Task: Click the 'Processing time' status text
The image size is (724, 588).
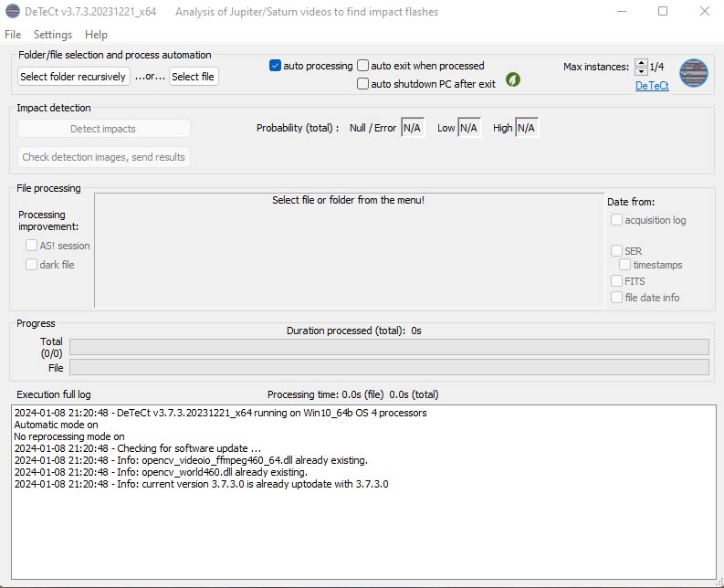Action: click(352, 394)
